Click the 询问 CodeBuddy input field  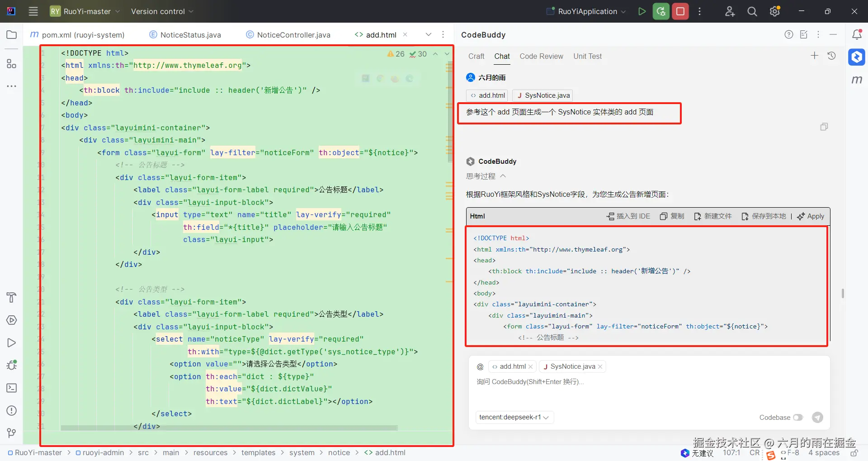649,382
